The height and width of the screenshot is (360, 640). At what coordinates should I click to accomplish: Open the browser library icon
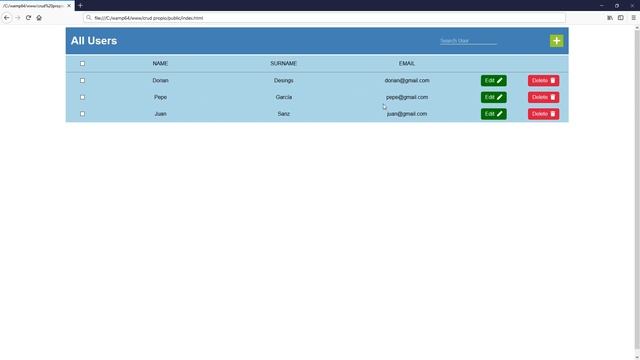click(610, 18)
